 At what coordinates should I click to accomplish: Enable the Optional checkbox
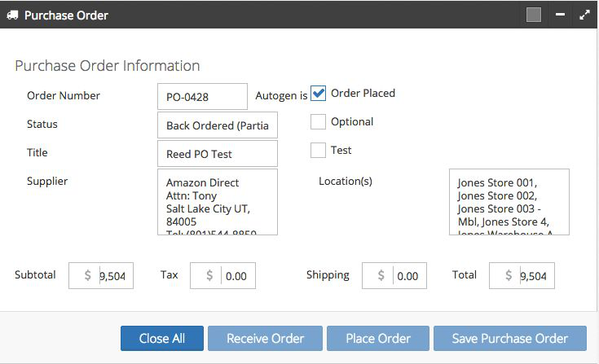[x=318, y=121]
